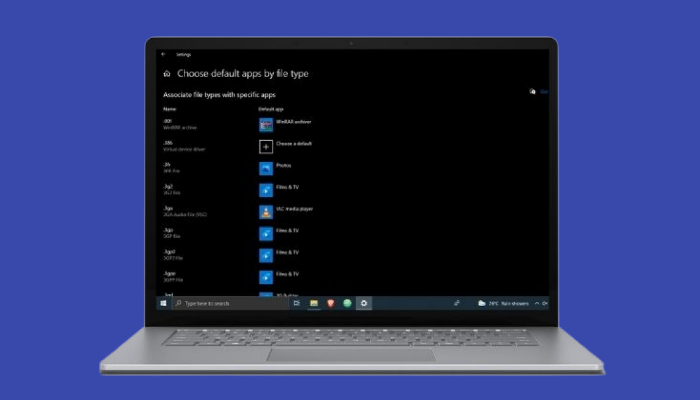This screenshot has width=700, height=400.
Task: Show hidden system tray icons
Action: coord(537,303)
